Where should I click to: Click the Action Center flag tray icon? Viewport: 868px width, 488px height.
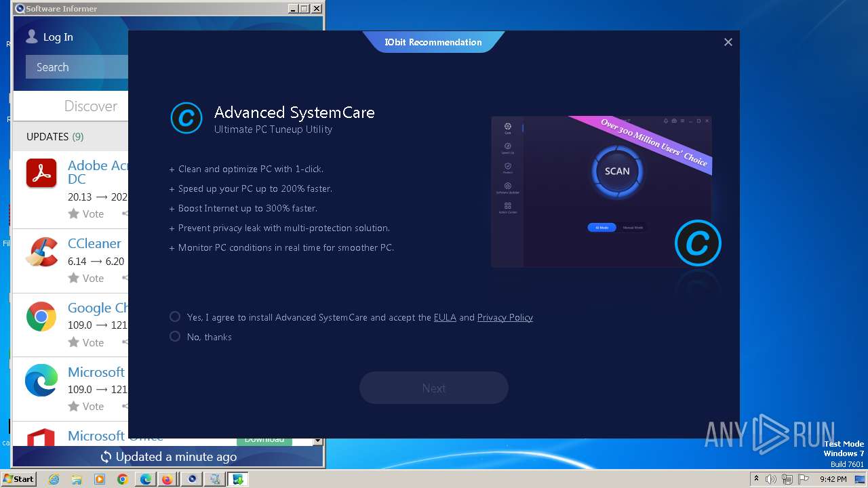click(804, 479)
